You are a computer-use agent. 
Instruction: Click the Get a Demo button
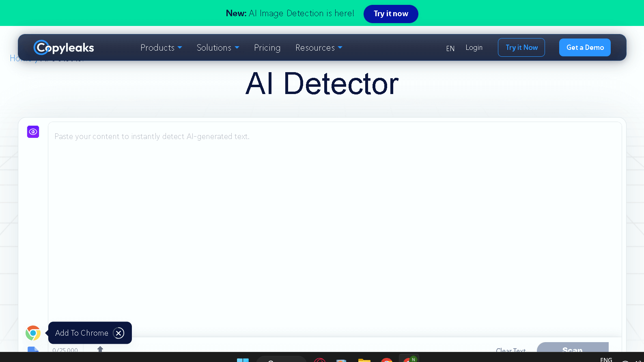[x=585, y=47]
